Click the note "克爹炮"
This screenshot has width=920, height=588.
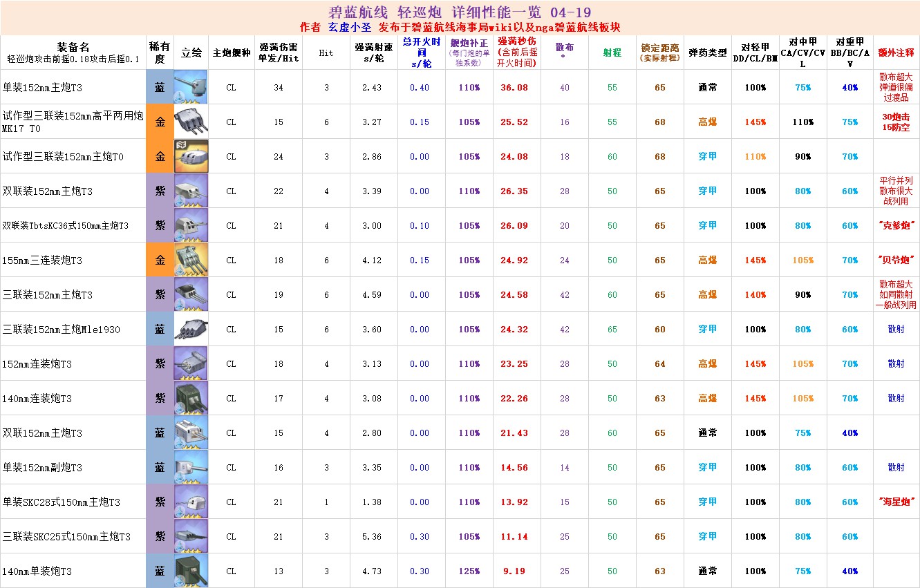point(896,226)
